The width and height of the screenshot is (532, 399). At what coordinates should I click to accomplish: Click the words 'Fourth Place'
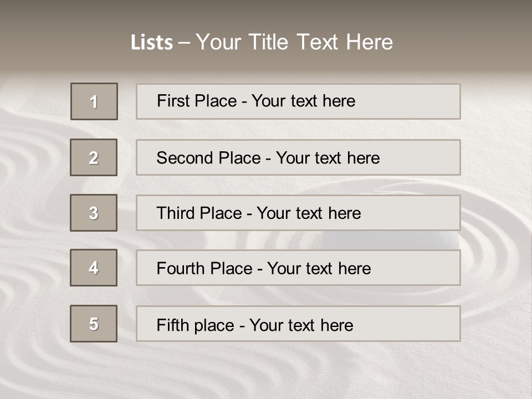coord(204,269)
